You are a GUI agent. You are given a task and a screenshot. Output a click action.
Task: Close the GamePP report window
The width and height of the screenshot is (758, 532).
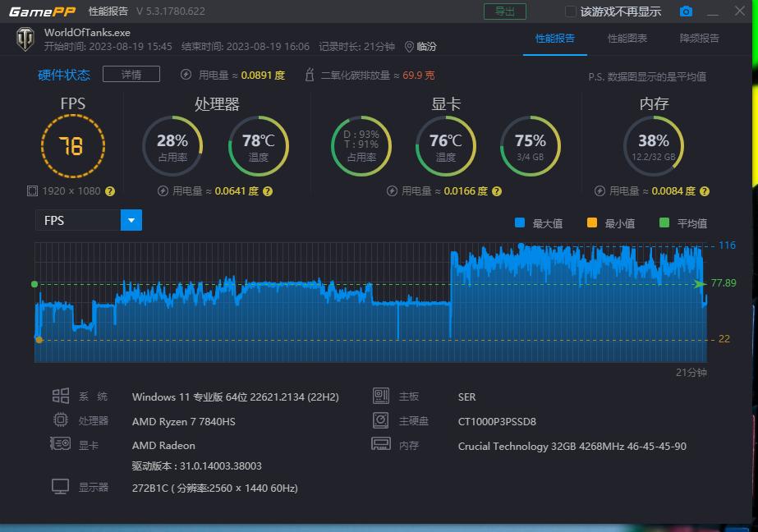pyautogui.click(x=740, y=11)
